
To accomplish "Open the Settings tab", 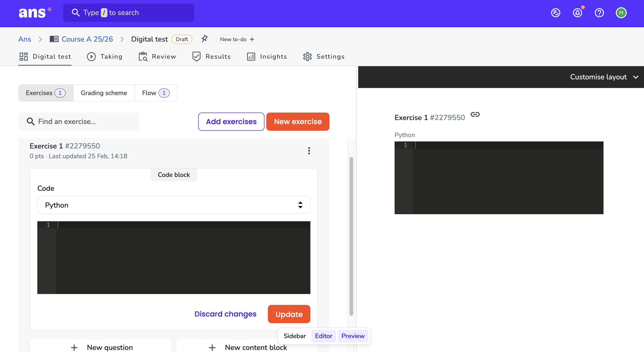I will pos(324,57).
